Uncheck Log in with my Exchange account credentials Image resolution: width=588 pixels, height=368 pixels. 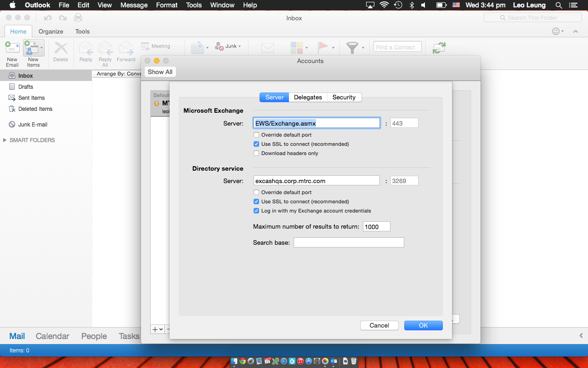click(x=256, y=211)
